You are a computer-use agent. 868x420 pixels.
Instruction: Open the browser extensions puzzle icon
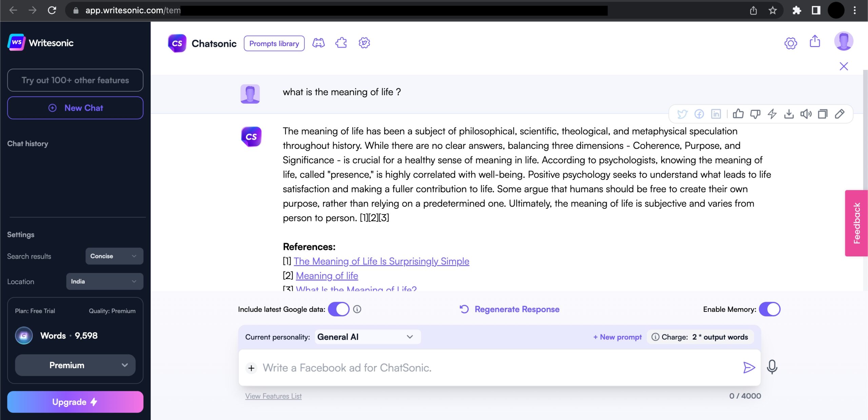click(x=796, y=11)
